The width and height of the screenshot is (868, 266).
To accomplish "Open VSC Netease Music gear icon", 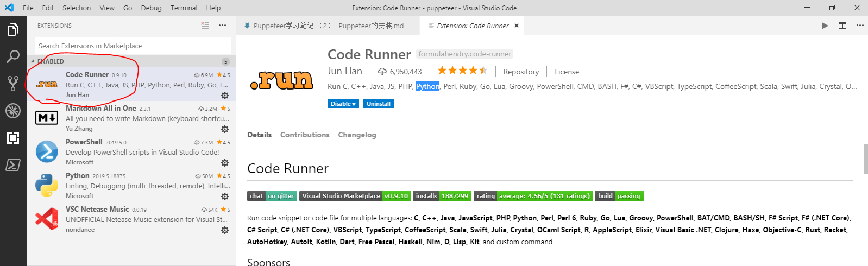I will 225,230.
